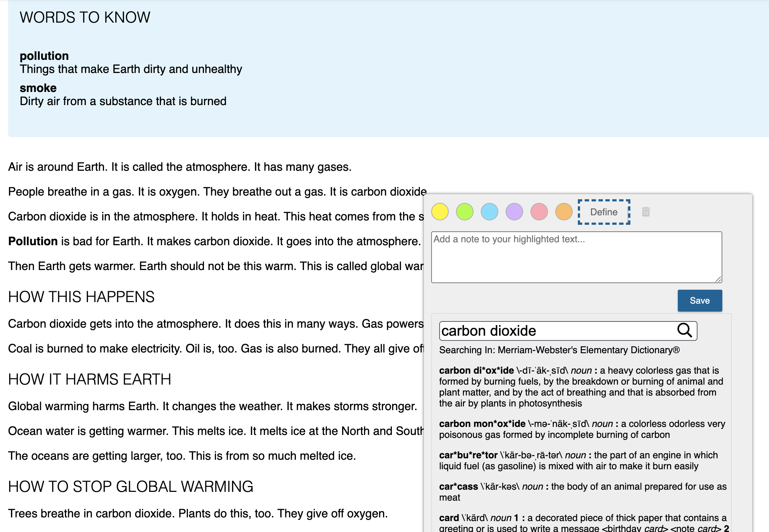This screenshot has height=532, width=769.
Task: Search dictionary with magnifying glass icon
Action: [x=684, y=330]
